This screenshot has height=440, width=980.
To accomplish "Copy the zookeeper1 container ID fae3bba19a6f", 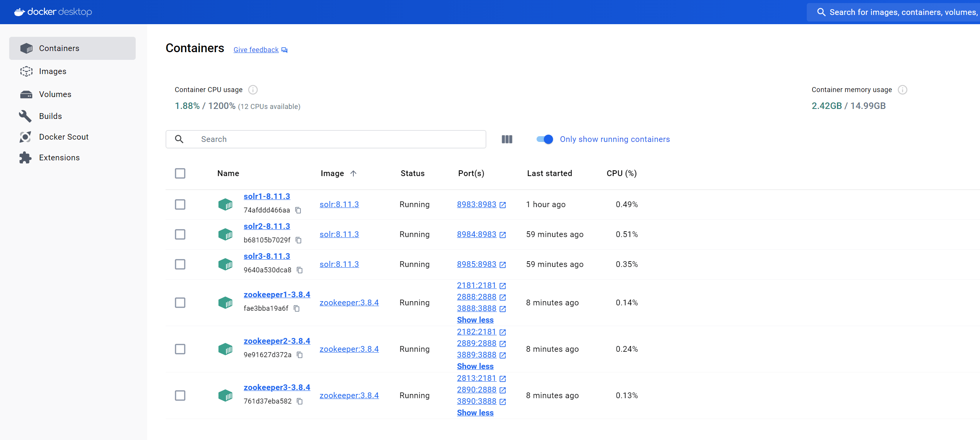I will [x=297, y=308].
